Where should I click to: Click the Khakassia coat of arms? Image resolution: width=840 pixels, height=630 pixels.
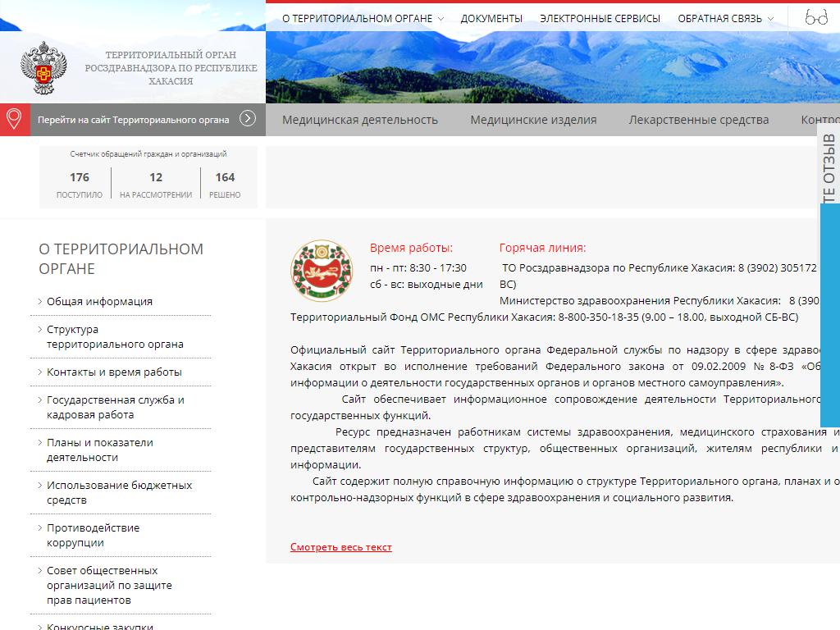[321, 271]
